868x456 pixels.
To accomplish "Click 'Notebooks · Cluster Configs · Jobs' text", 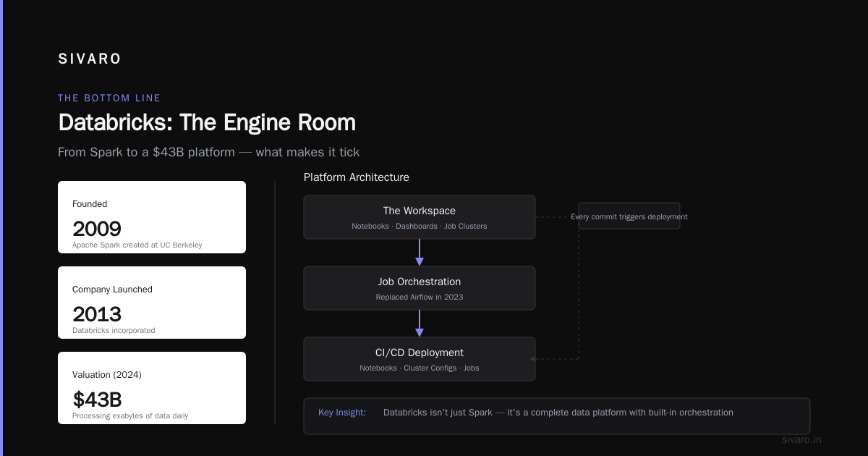I will point(420,368).
